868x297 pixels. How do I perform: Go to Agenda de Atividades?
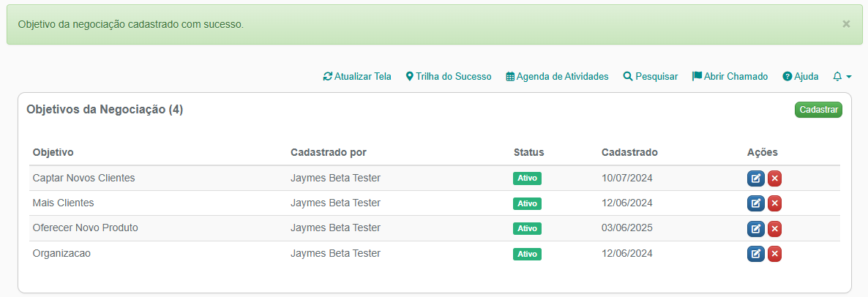tap(557, 76)
